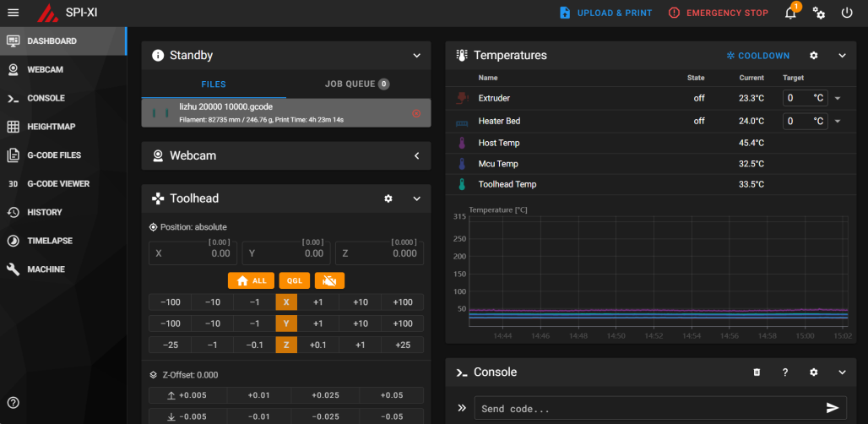Home all axes with ALL button
Viewport: 868px width, 424px height.
pos(253,280)
